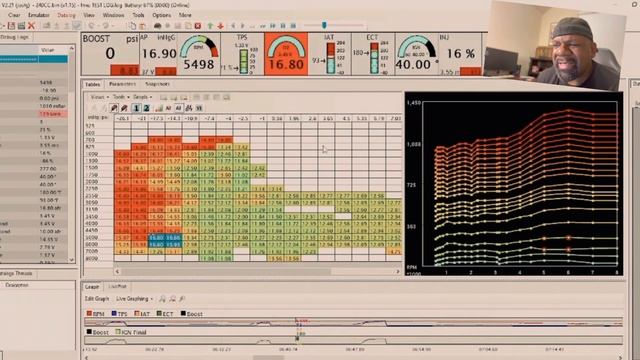
Task: Click the undo arrow toolbar icon
Action: 92,26
